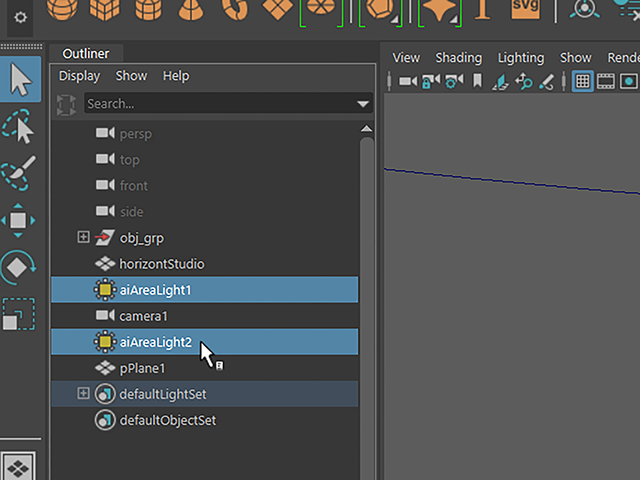Create a polygon cone from shelf
The width and height of the screenshot is (640, 480).
(191, 10)
